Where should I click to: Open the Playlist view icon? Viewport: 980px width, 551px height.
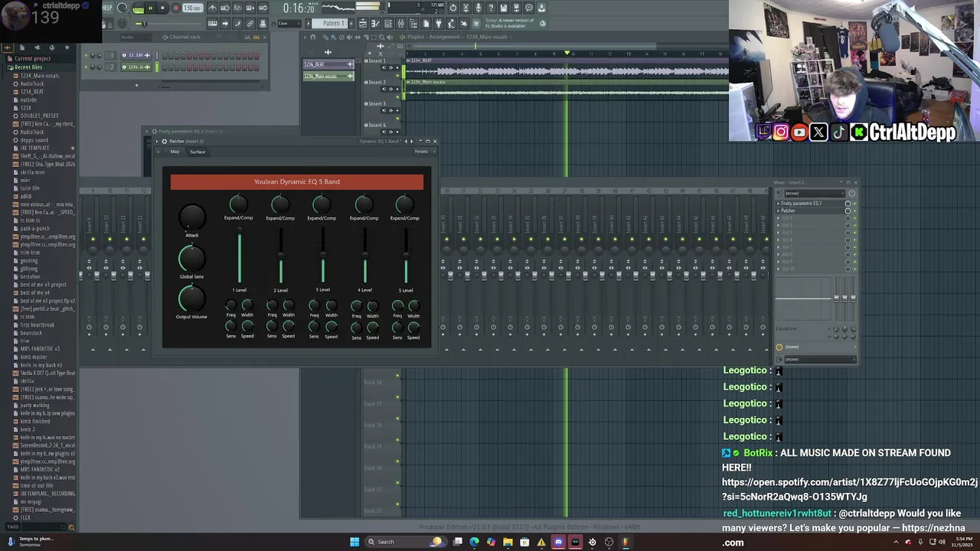pos(363,24)
